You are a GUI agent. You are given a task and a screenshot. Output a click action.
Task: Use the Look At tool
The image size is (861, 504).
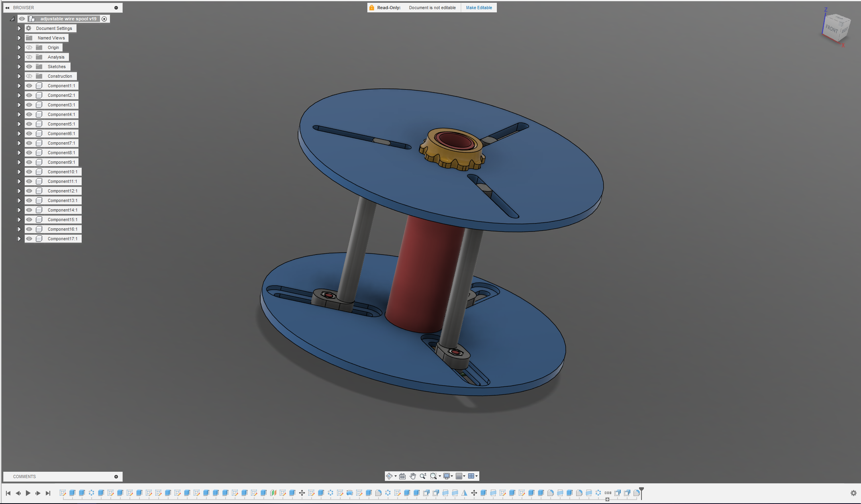402,476
